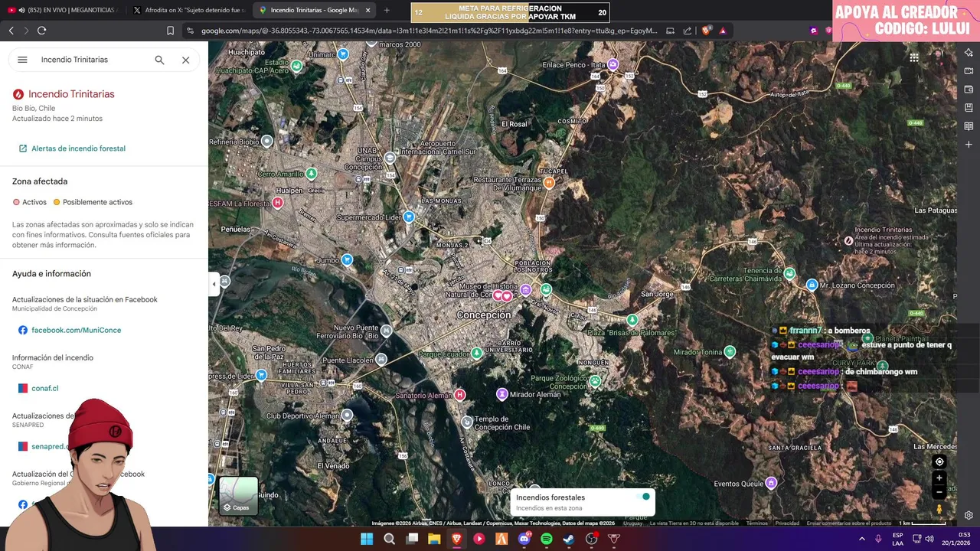Open Brave Rewards triangle icon
Screen dimensions: 980x551
[723, 31]
